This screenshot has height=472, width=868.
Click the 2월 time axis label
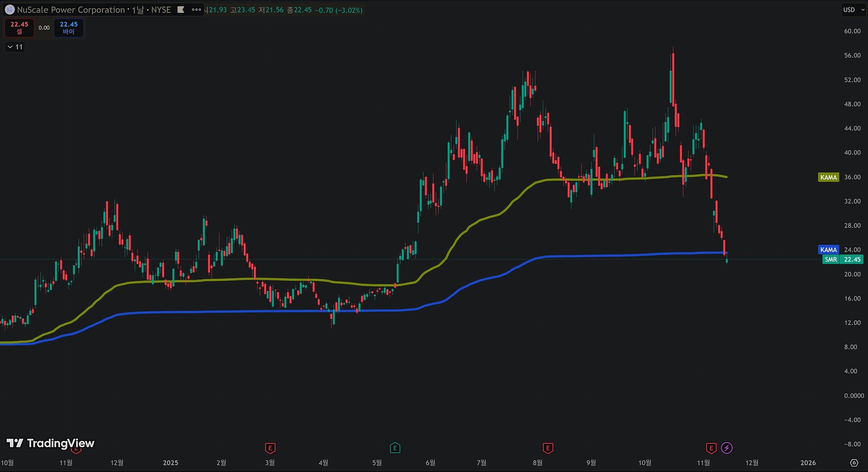pyautogui.click(x=221, y=463)
